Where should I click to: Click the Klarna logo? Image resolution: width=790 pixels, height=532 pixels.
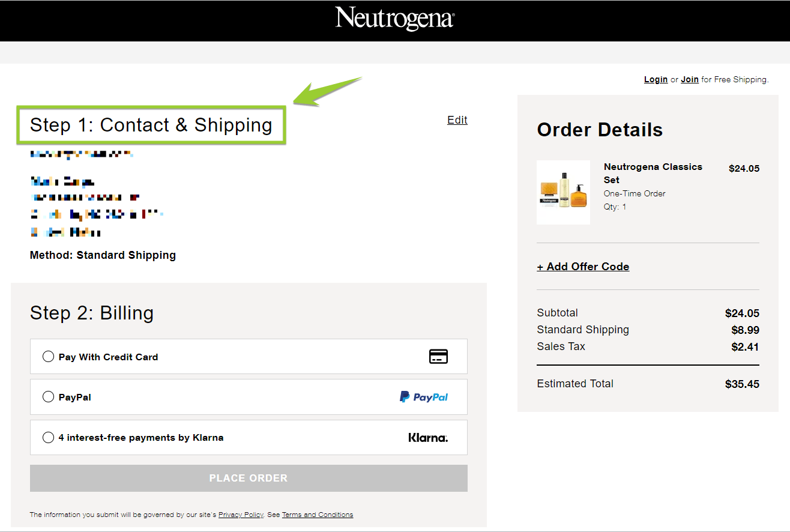[x=427, y=437]
